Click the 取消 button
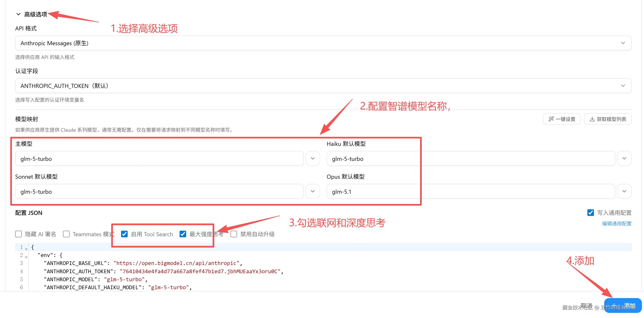The height and width of the screenshot is (318, 644). (587, 305)
